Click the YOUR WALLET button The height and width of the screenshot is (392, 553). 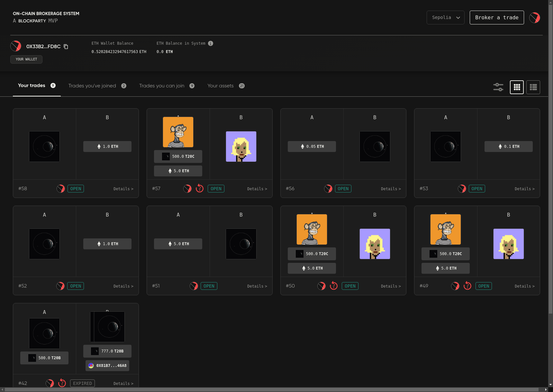pos(26,59)
